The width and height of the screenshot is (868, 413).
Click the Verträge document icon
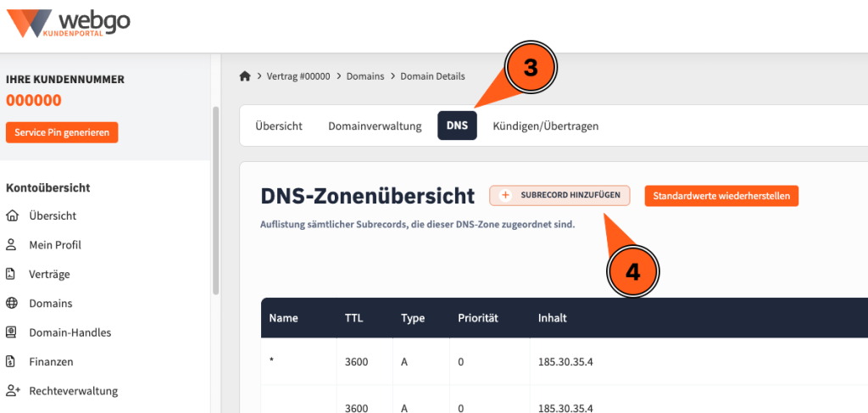12,274
